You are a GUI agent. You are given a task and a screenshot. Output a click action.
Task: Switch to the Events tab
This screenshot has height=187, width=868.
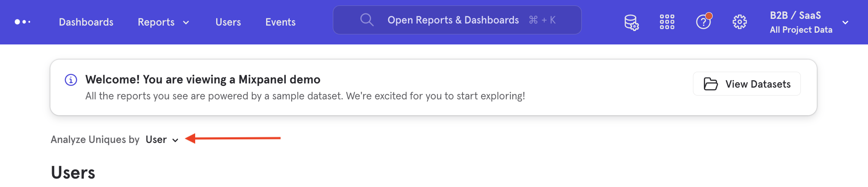[280, 22]
